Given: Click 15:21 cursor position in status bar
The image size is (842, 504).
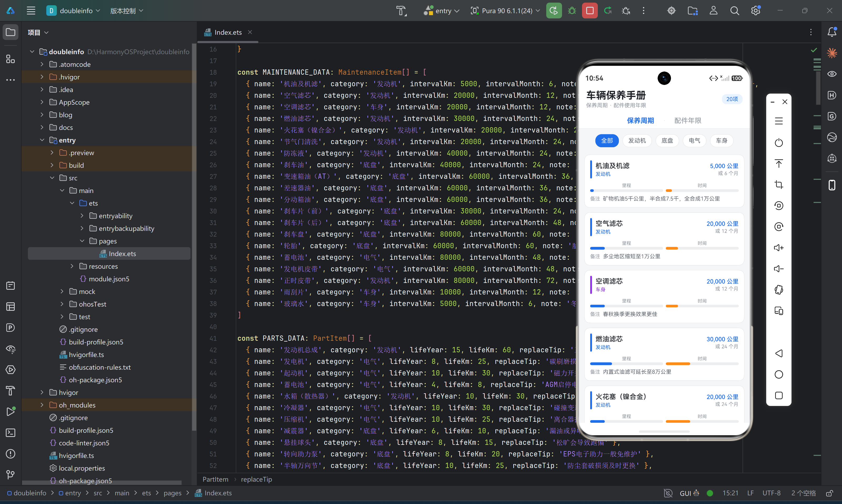Looking at the screenshot, I should click(730, 493).
